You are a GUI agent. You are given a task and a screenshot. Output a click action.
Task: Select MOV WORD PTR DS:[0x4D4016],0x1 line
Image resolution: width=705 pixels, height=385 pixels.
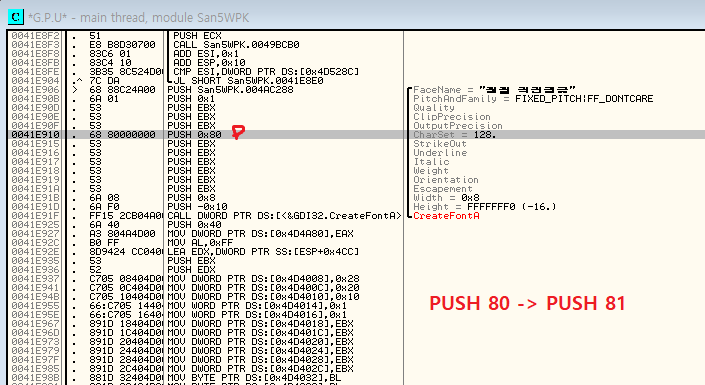tap(257, 314)
